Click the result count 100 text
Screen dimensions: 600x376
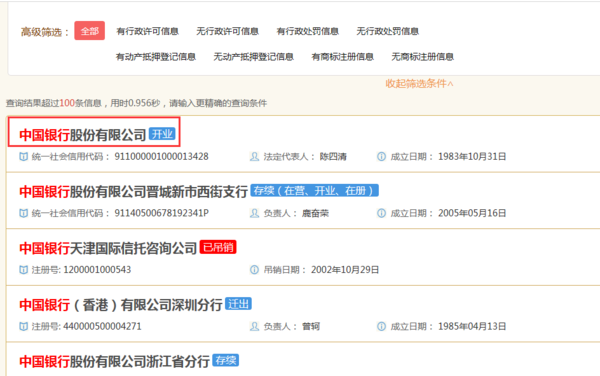tap(67, 103)
